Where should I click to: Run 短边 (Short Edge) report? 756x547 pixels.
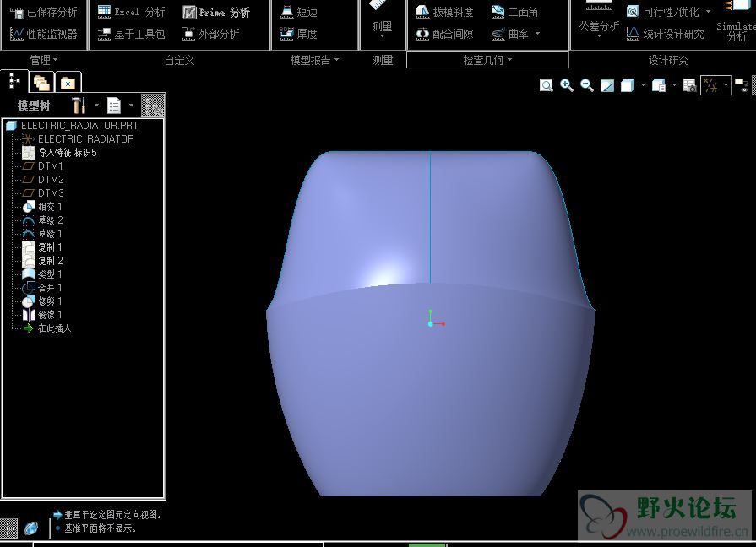pos(299,12)
